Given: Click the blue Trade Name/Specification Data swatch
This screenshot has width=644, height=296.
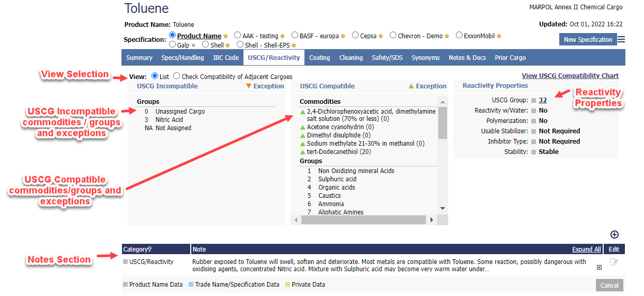Looking at the screenshot, I should coord(191,285).
